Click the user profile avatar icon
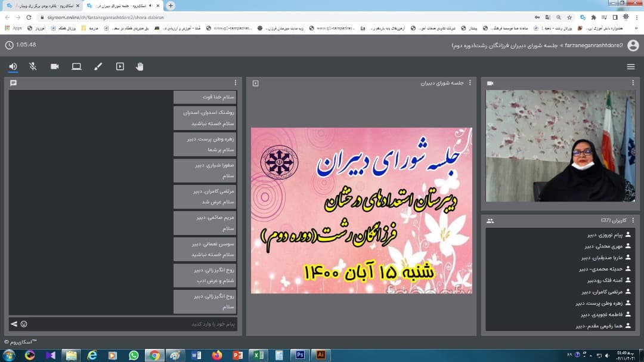Image resolution: width=644 pixels, height=362 pixels. [633, 45]
